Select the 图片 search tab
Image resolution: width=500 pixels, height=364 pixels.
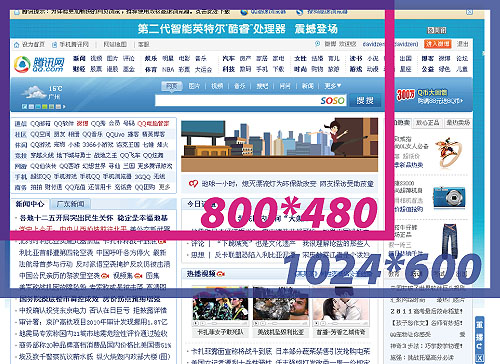[194, 86]
